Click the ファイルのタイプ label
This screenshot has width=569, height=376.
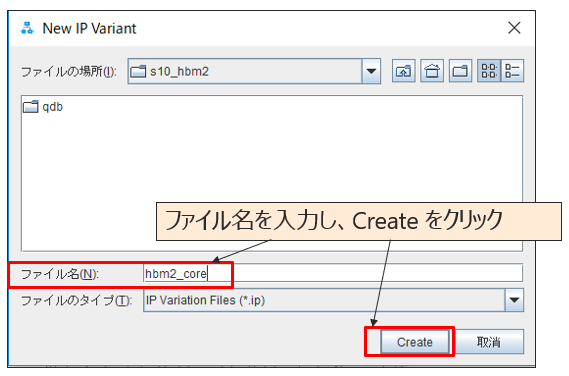(x=77, y=301)
